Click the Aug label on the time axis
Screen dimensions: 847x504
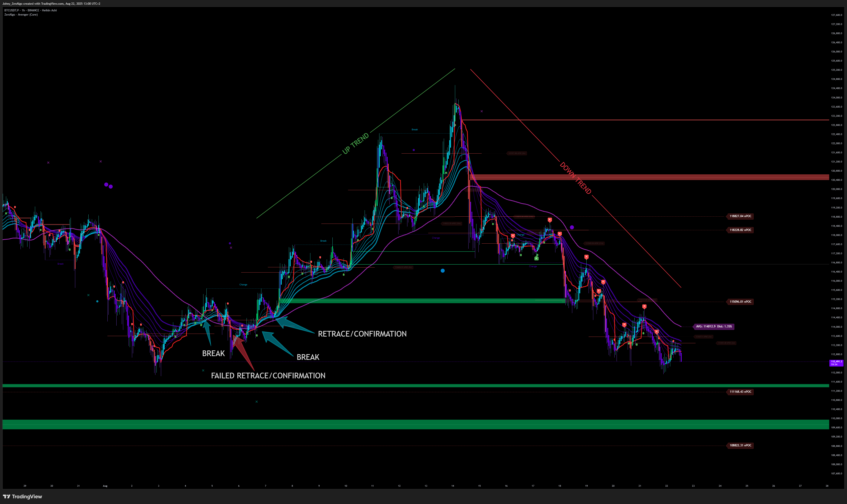[105, 486]
